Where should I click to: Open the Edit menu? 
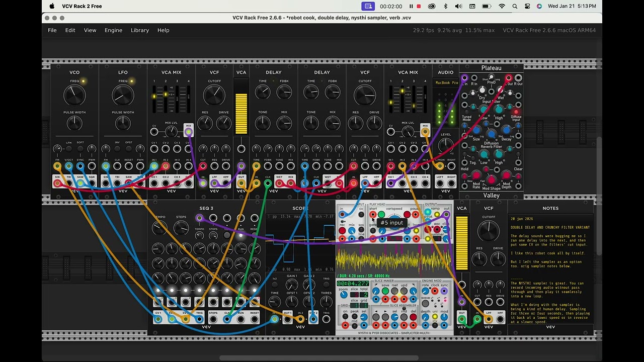point(70,30)
